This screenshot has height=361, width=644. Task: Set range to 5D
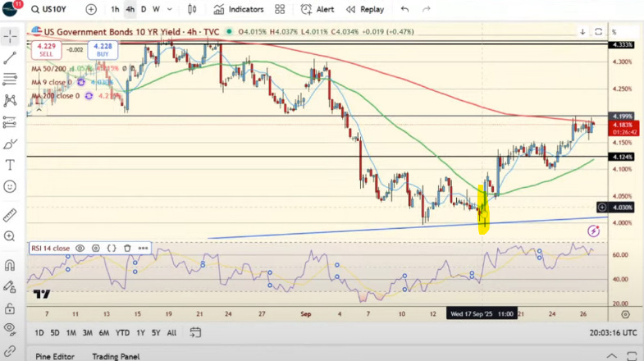pyautogui.click(x=55, y=332)
